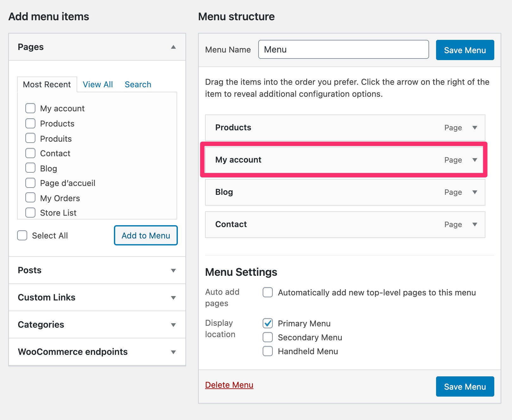The image size is (512, 420).
Task: Switch to the Most Recent tab
Action: (47, 84)
